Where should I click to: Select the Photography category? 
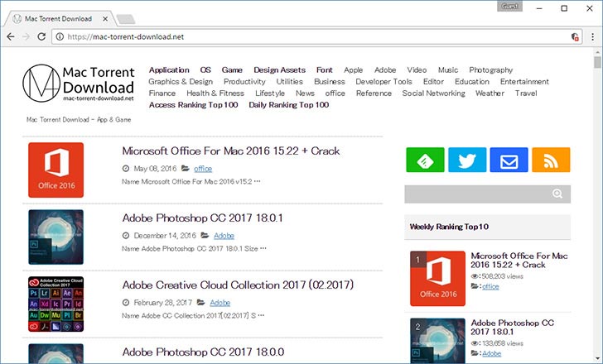(491, 70)
